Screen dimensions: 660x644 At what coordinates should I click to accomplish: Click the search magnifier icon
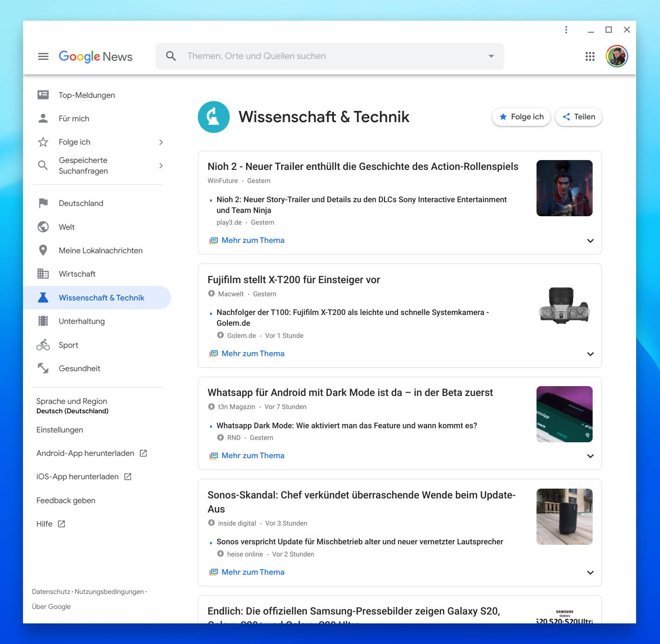pyautogui.click(x=171, y=56)
